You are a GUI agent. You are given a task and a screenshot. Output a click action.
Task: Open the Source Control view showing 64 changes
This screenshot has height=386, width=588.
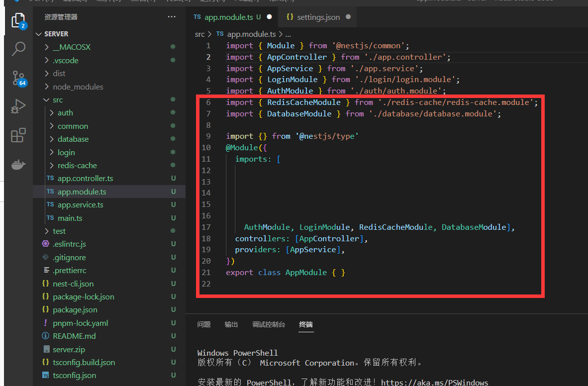tap(18, 77)
